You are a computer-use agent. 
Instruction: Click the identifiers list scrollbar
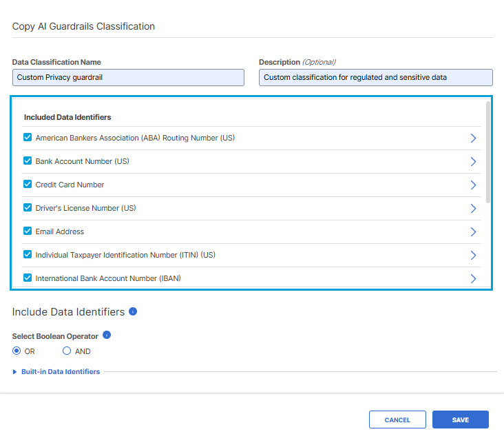(x=488, y=152)
